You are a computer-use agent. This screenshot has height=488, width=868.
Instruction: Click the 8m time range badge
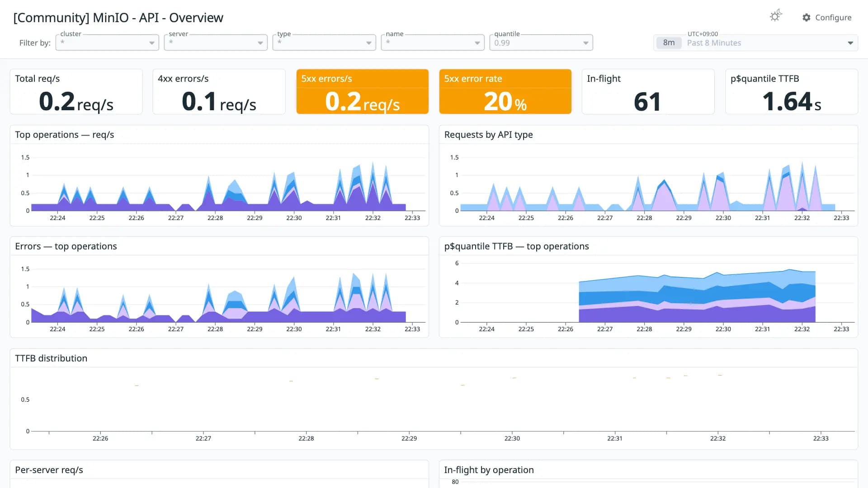669,43
